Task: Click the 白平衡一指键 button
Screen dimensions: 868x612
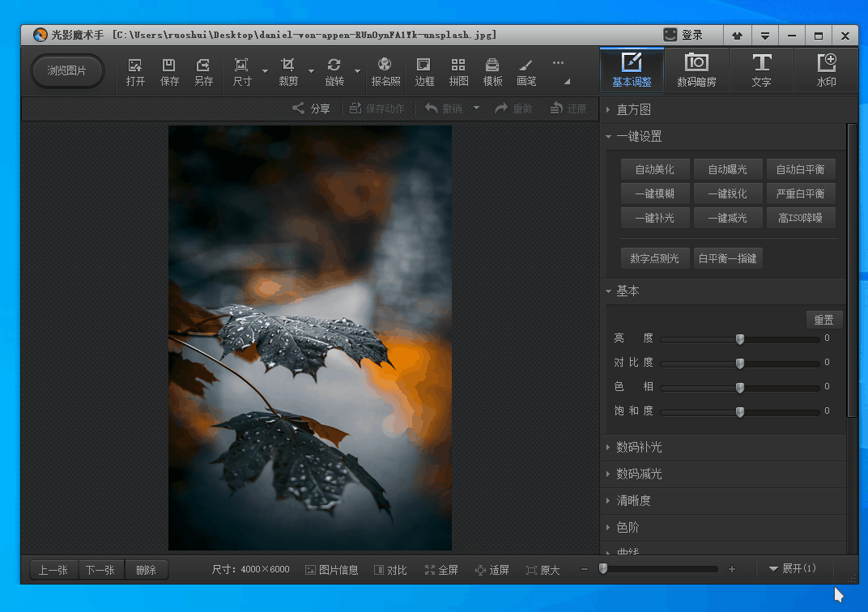Action: 728,258
